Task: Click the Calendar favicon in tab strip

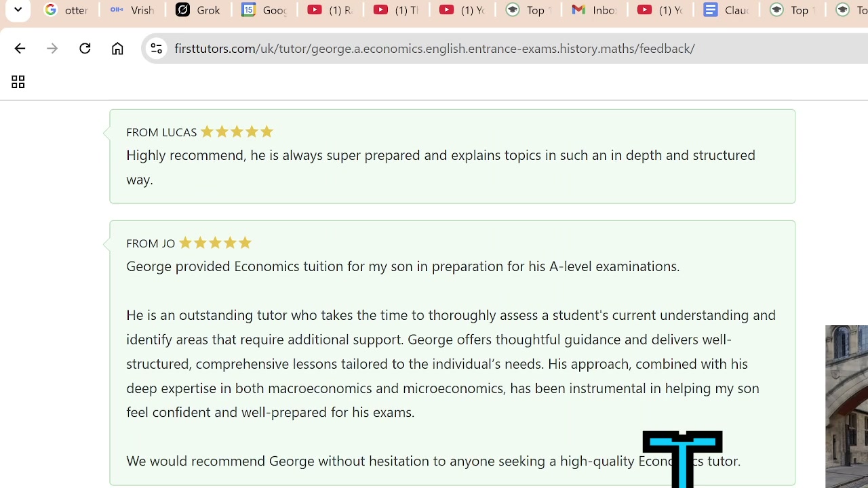Action: click(x=248, y=10)
